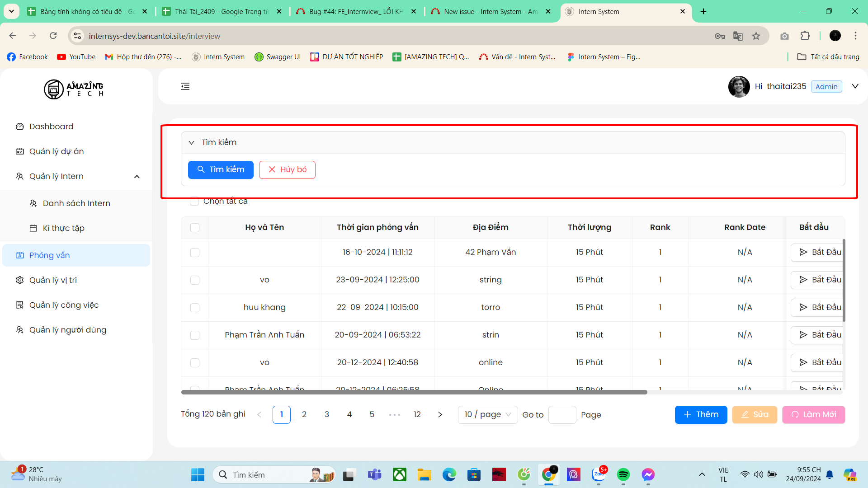Open Extensions puzzle icon in Chrome
The image size is (868, 488).
point(805,36)
